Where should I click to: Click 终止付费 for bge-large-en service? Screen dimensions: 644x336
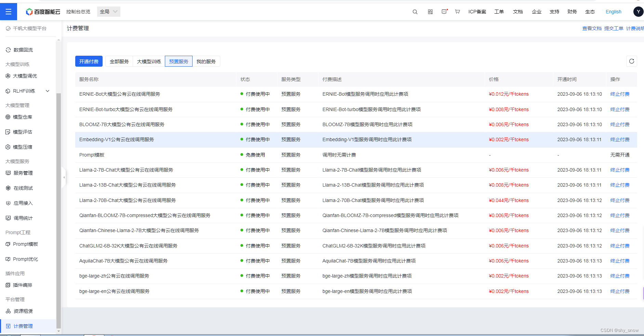620,291
